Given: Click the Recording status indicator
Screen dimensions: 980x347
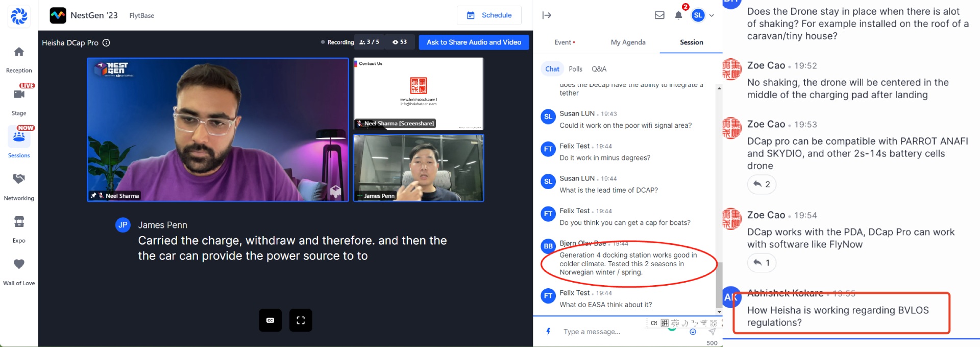Looking at the screenshot, I should (x=337, y=42).
